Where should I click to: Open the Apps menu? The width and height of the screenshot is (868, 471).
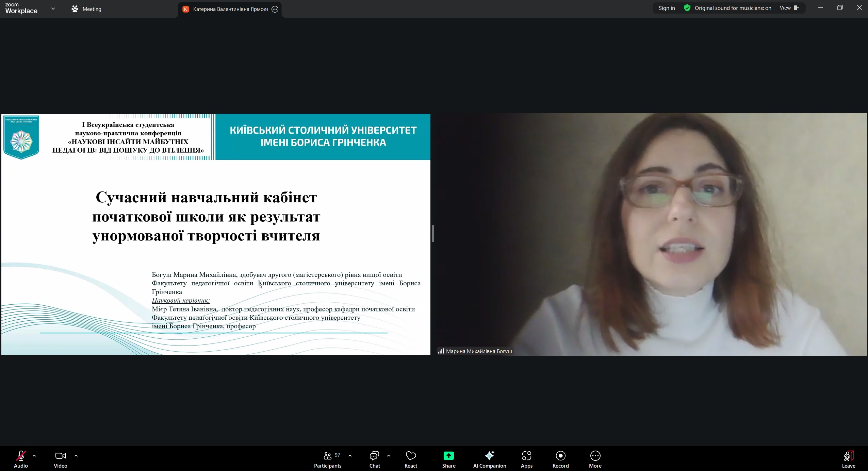pos(526,459)
